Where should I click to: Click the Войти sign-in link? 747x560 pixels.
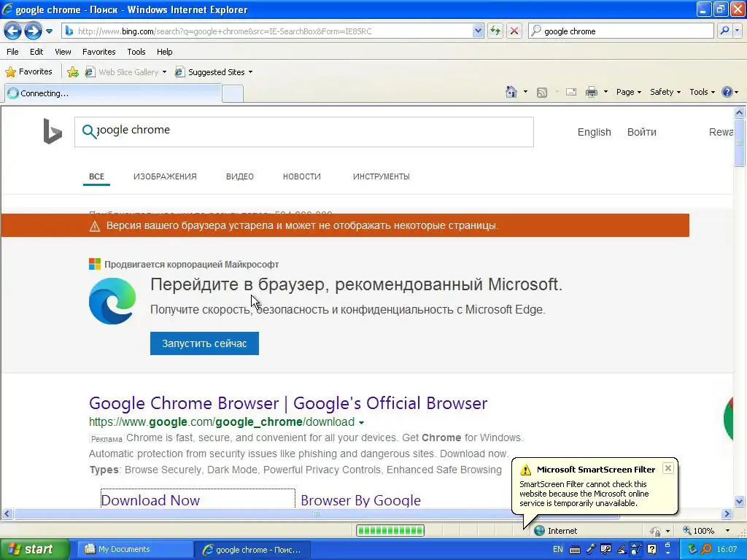point(642,133)
